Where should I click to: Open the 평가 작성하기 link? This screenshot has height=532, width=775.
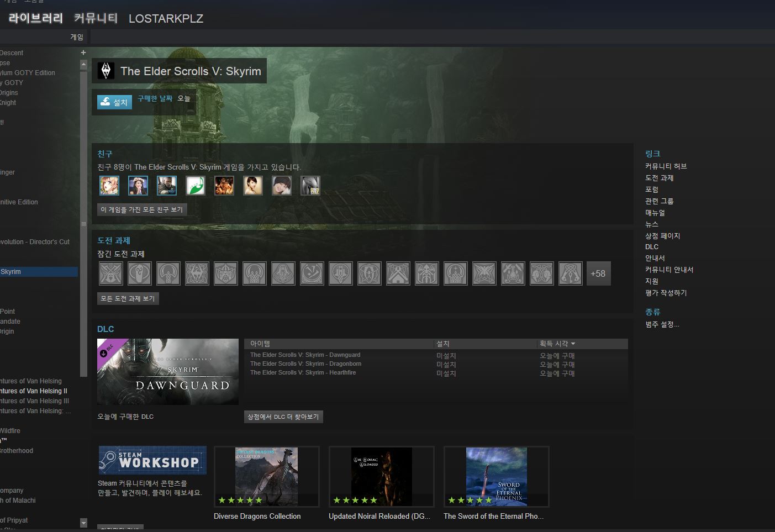pos(666,293)
